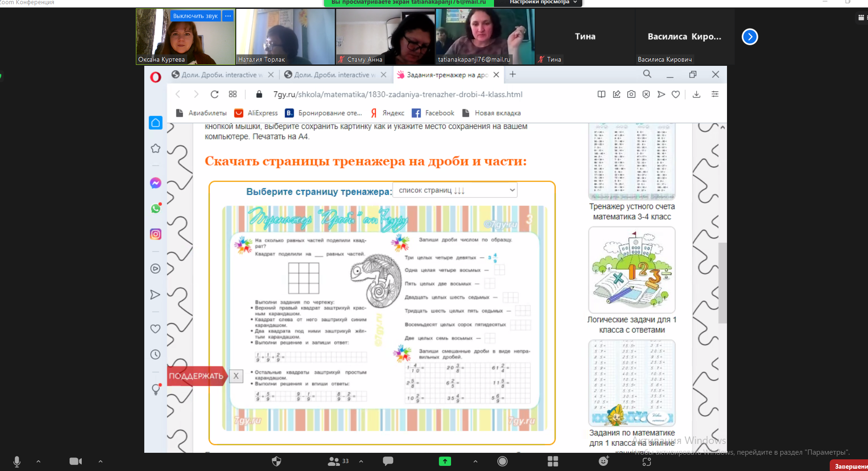Toggle the Zoom microphone mute
This screenshot has width=868, height=471.
pyautogui.click(x=17, y=461)
